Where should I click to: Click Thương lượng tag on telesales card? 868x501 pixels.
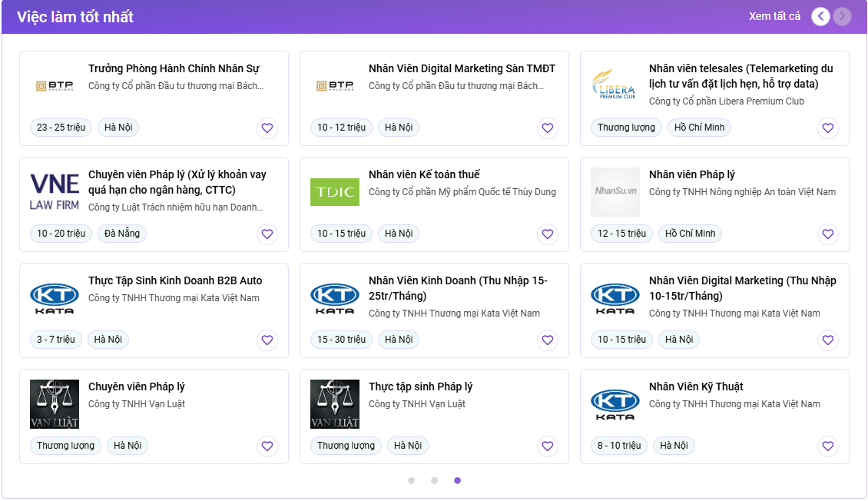(x=626, y=128)
